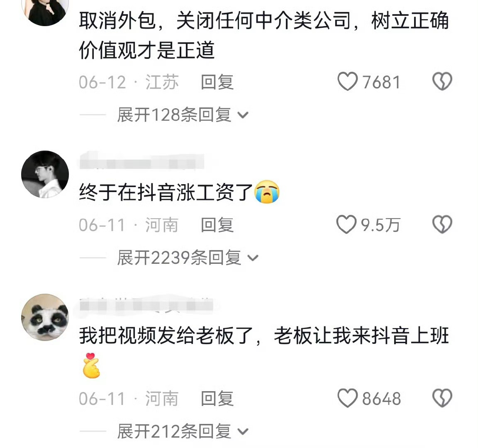This screenshot has width=478, height=448.
Task: Open blurred username above 涨工资 comment
Action: (142, 161)
